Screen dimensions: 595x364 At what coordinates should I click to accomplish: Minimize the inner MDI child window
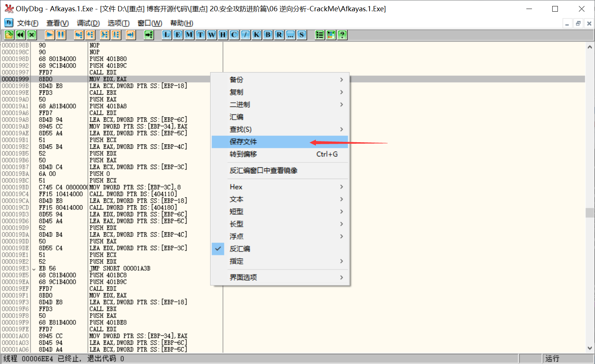click(567, 23)
